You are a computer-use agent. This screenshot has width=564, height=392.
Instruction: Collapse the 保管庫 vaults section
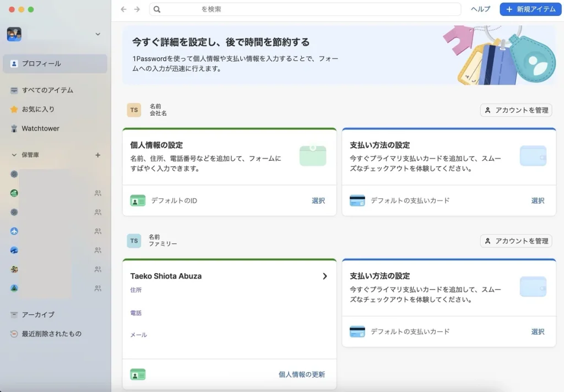pos(14,155)
